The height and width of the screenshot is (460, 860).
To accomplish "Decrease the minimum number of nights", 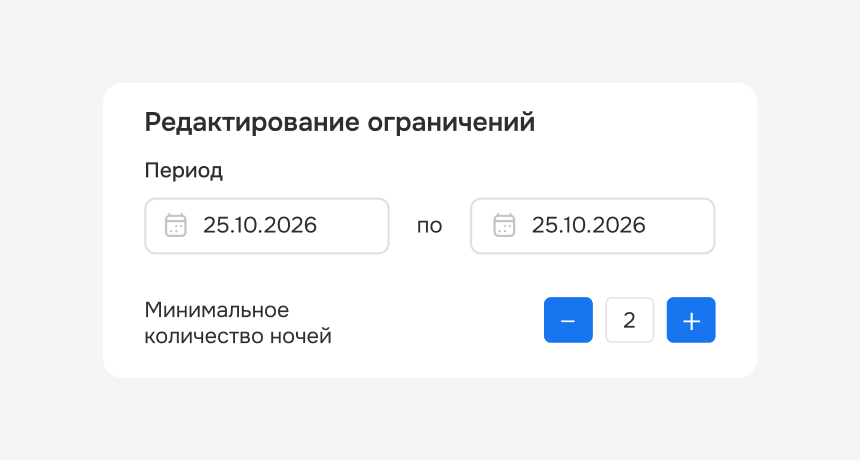I will click(x=568, y=320).
